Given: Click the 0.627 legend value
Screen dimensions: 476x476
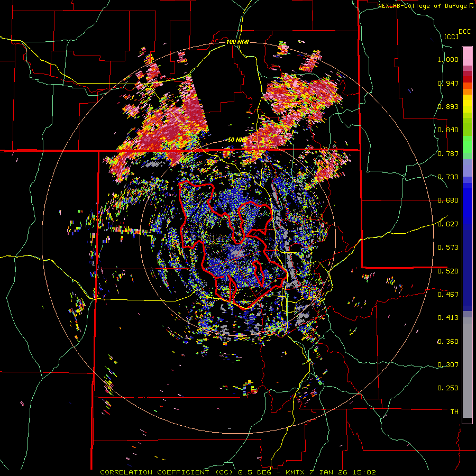Looking at the screenshot, I should [448, 224].
